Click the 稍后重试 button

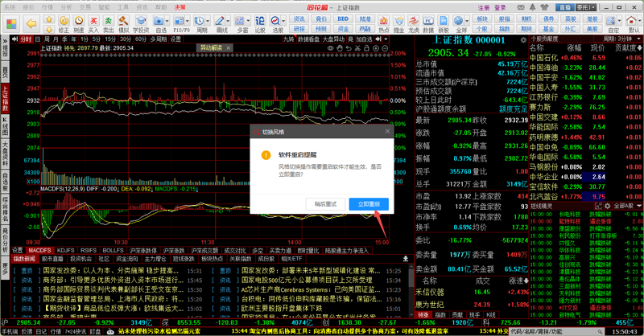pyautogui.click(x=326, y=204)
